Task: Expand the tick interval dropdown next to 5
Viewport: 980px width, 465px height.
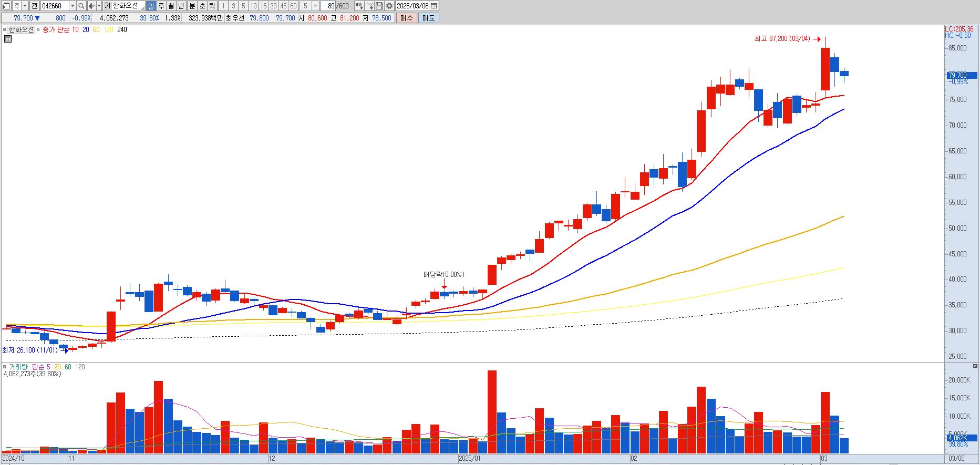Action: 315,6
